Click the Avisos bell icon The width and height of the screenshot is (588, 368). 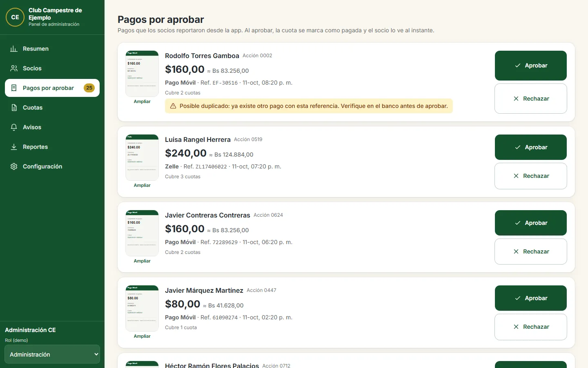14,127
